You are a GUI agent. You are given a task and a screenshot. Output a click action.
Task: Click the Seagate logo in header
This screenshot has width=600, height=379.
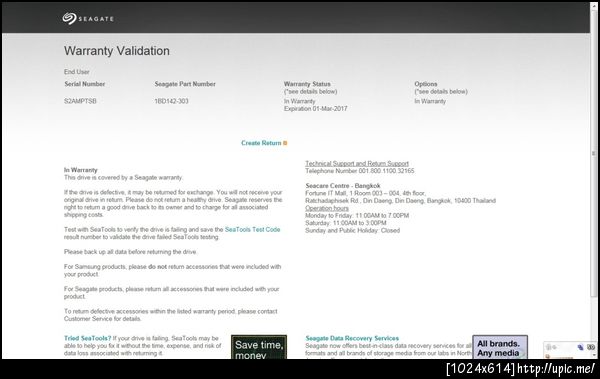88,18
